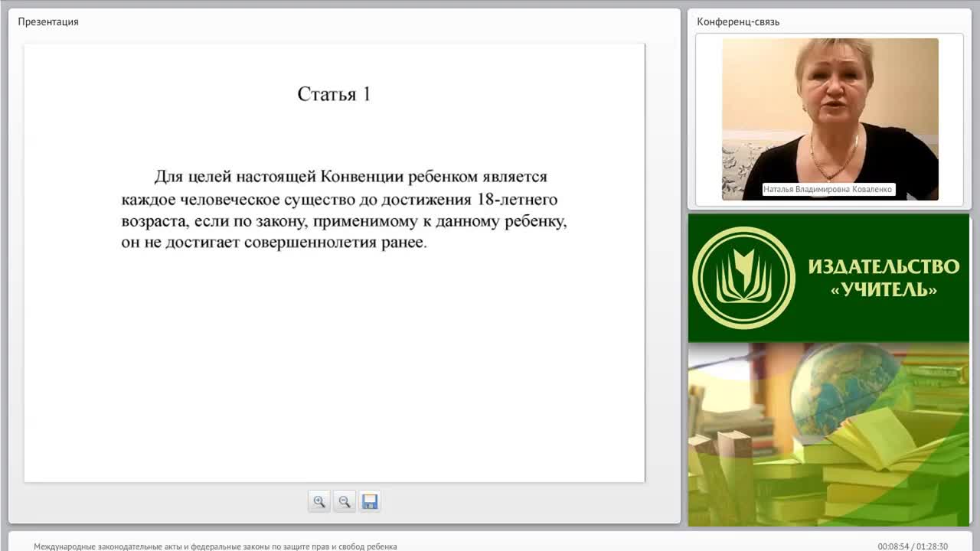Select the Презентация panel header

point(48,21)
